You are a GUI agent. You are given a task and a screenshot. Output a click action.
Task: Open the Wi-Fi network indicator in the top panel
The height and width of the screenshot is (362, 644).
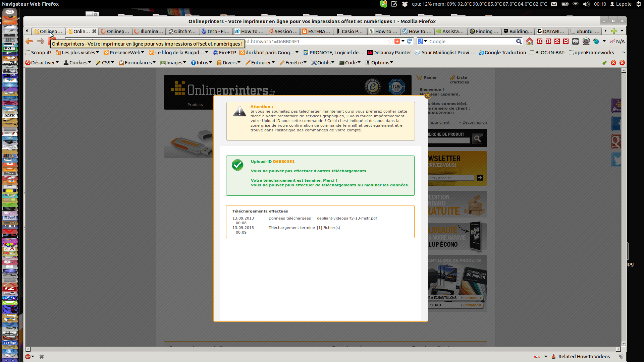[575, 4]
